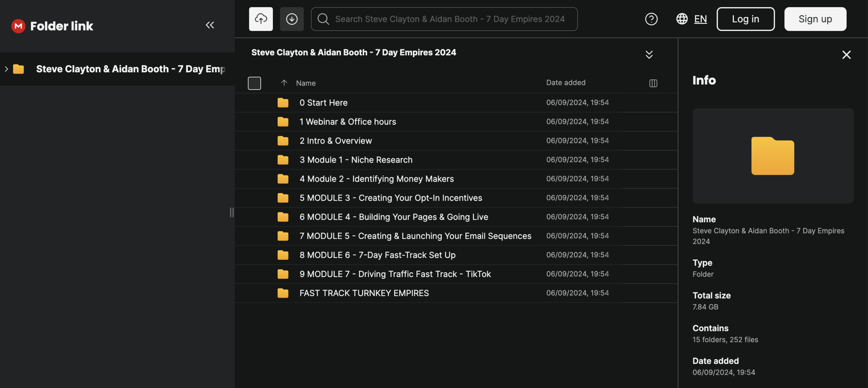Screen dimensions: 868x388
Task: Click the Log in button
Action: [745, 19]
